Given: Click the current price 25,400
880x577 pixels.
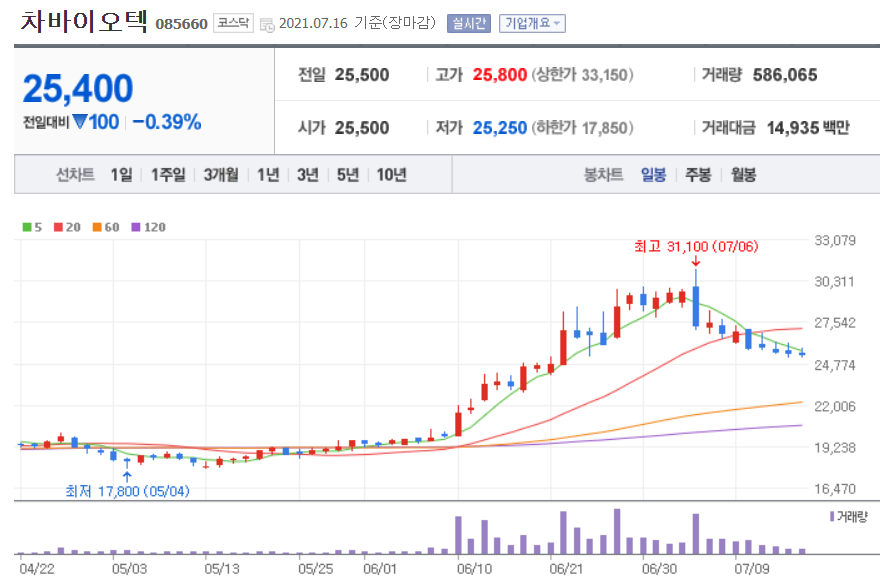Looking at the screenshot, I should pos(78,88).
